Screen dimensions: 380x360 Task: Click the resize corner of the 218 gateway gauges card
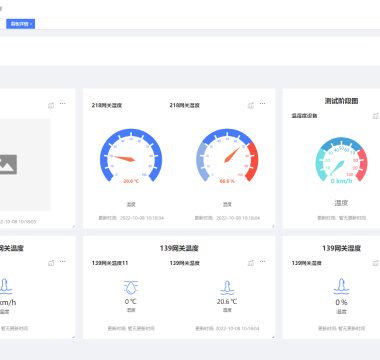point(273,226)
